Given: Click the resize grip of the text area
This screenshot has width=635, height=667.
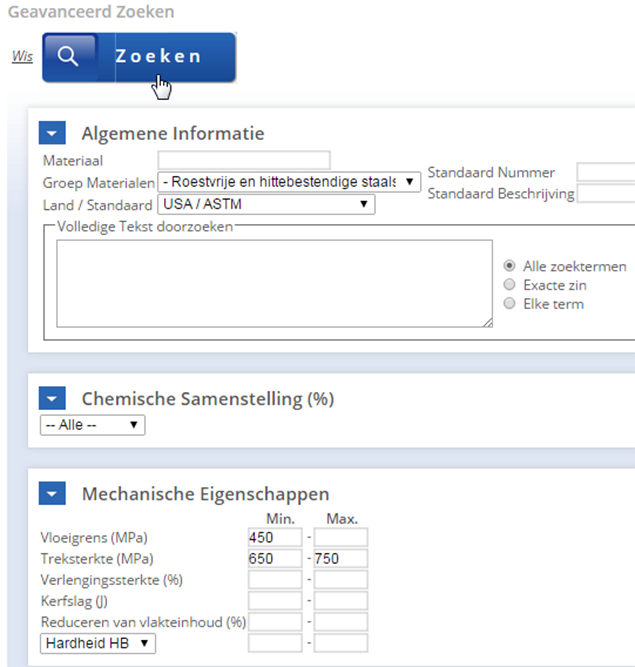Looking at the screenshot, I should (x=488, y=323).
